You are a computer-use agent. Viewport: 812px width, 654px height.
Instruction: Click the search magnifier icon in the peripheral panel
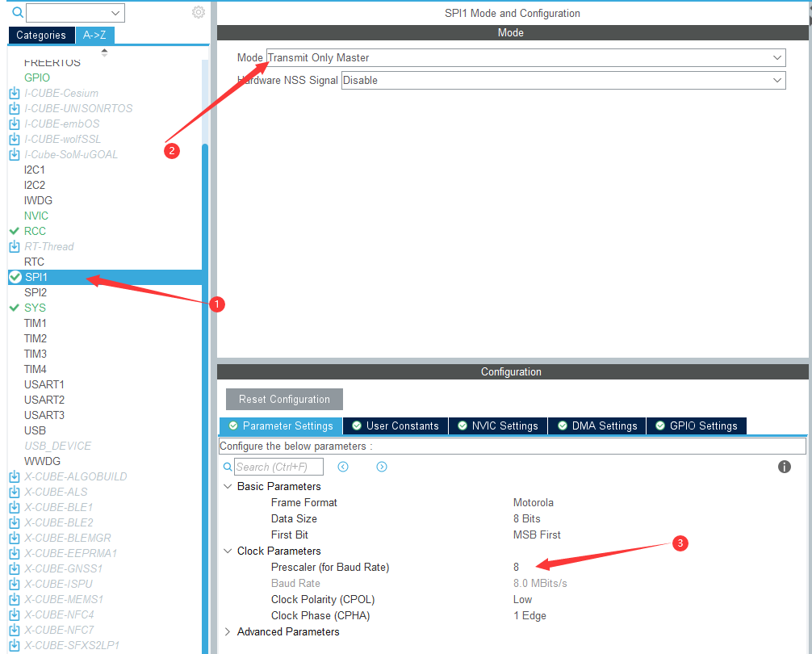pyautogui.click(x=17, y=12)
